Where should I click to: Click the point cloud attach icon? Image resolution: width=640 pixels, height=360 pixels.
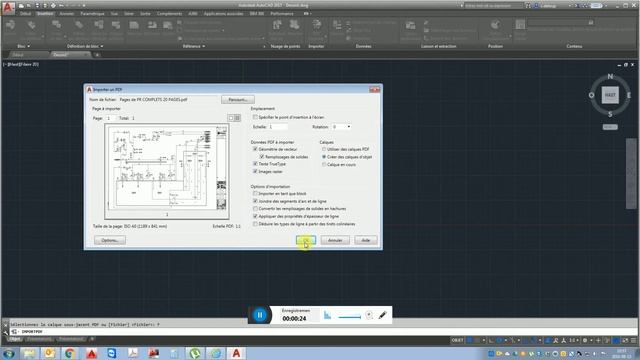tap(277, 25)
